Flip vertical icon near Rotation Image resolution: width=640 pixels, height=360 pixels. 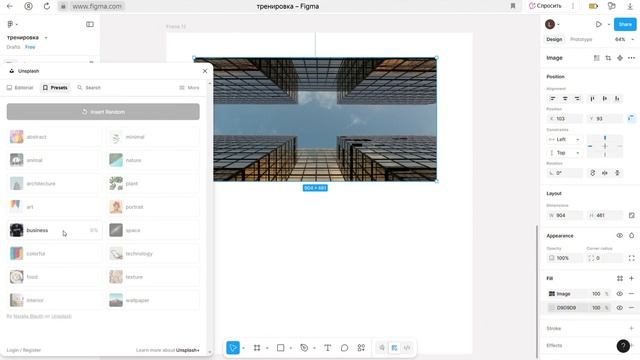click(x=617, y=173)
